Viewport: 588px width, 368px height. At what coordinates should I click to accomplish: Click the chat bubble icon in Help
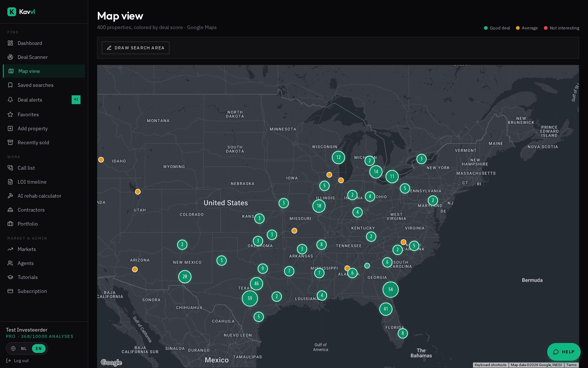pos(556,352)
